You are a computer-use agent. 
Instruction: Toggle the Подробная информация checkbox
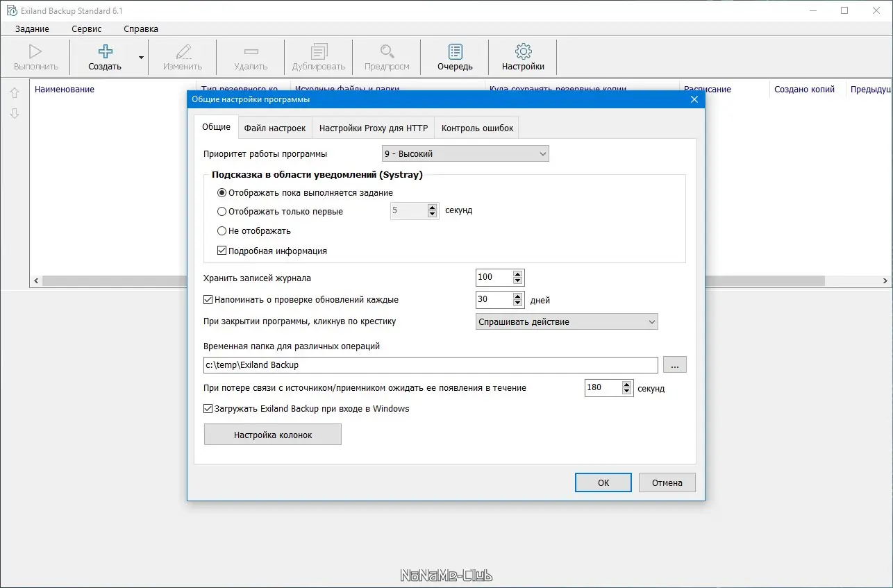pyautogui.click(x=222, y=251)
